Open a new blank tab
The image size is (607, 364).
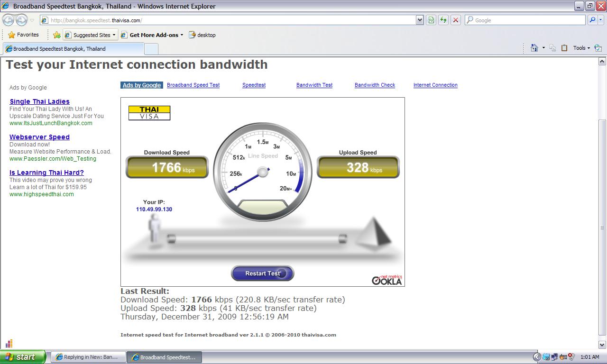point(151,49)
